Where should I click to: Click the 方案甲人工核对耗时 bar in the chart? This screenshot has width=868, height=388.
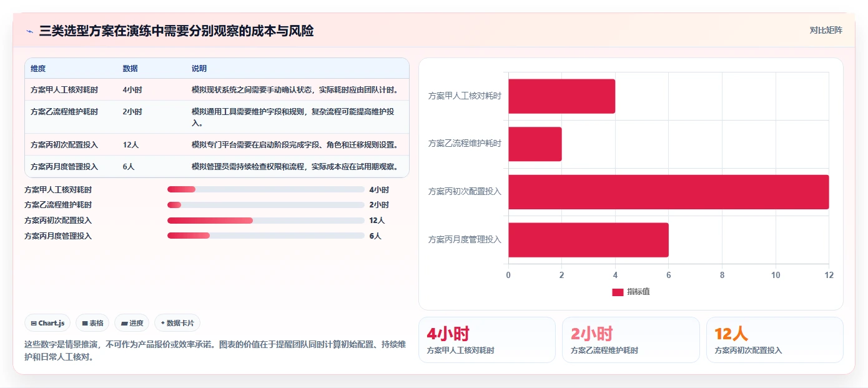point(562,96)
